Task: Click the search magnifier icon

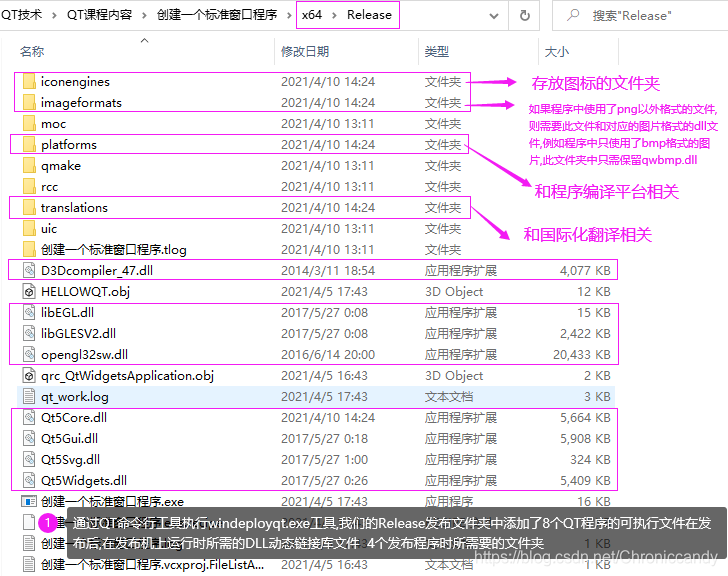Action: (x=573, y=15)
